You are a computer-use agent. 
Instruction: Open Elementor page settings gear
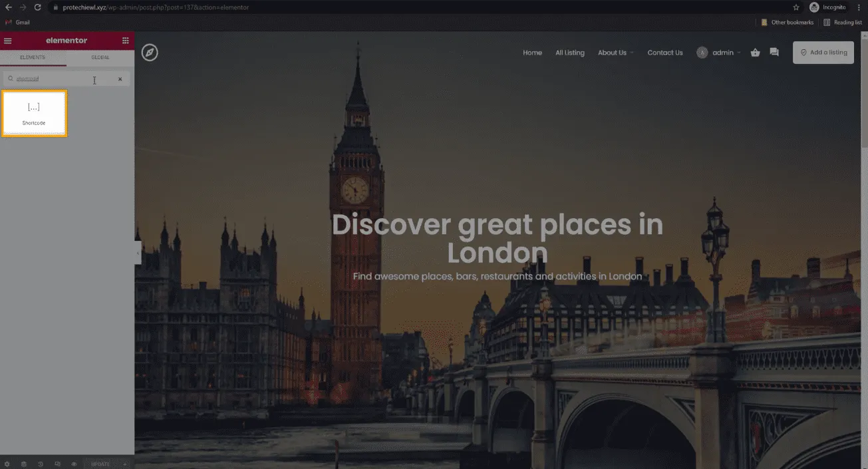(7, 464)
